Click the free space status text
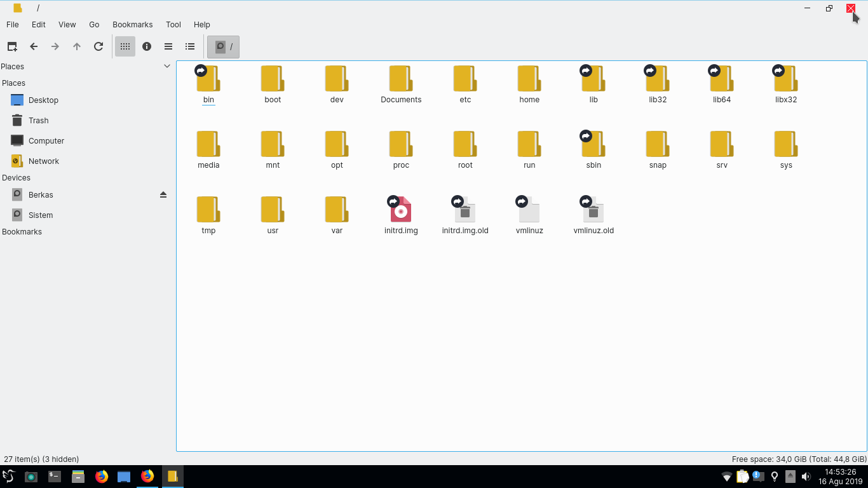Image resolution: width=868 pixels, height=488 pixels. click(x=799, y=459)
